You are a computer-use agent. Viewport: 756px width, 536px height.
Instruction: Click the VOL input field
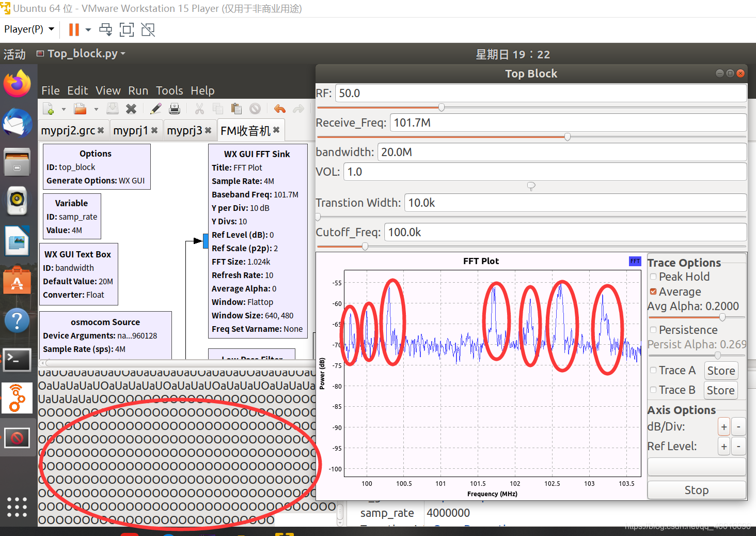(x=545, y=172)
